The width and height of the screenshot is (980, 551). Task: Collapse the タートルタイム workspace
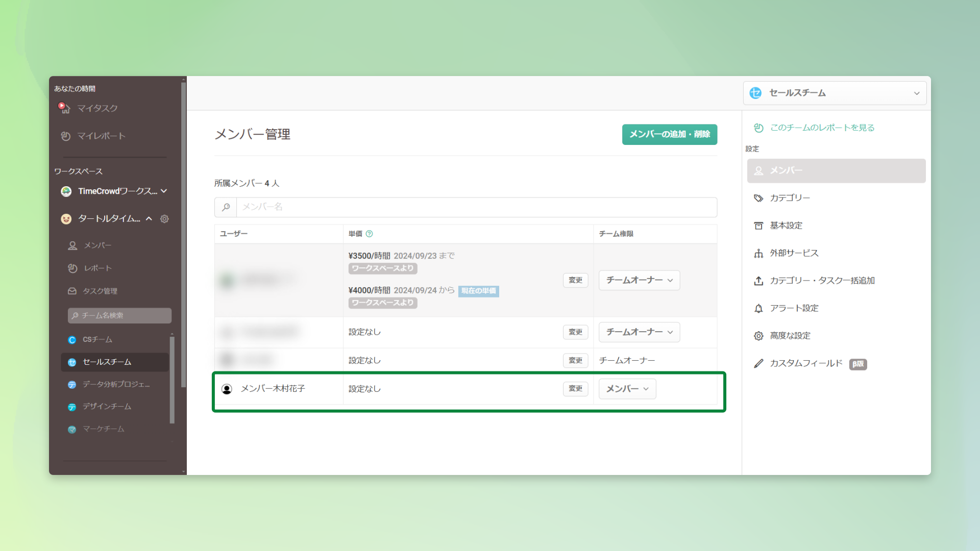click(149, 218)
